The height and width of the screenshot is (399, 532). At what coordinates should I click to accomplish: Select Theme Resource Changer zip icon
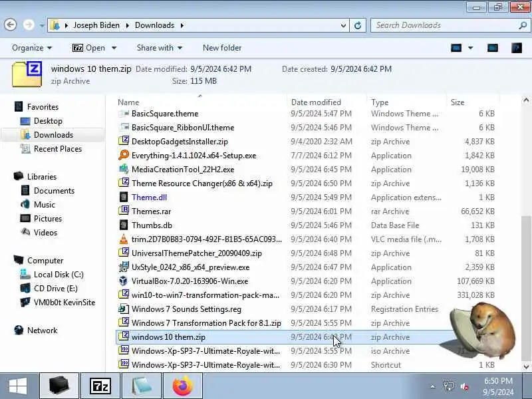[124, 183]
